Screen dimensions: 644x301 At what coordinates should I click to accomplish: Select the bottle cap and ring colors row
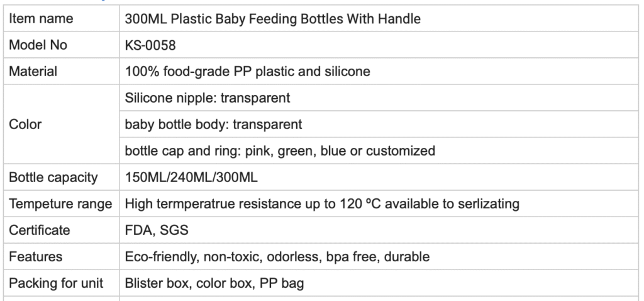point(280,151)
